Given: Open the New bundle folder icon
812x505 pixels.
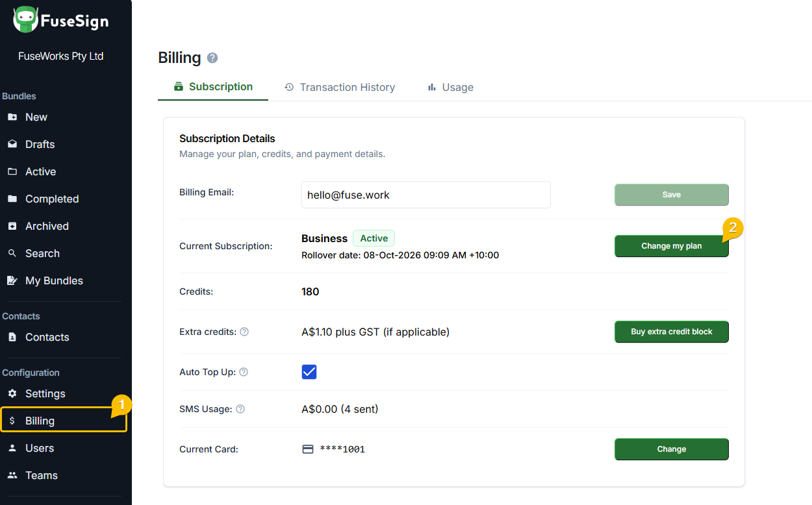Looking at the screenshot, I should tap(12, 117).
